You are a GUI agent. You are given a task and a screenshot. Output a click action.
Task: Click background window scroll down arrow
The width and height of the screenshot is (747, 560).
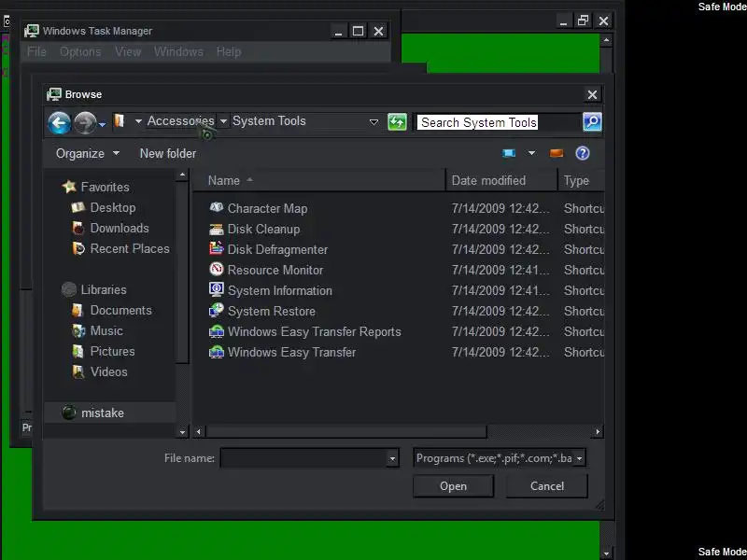(x=606, y=553)
